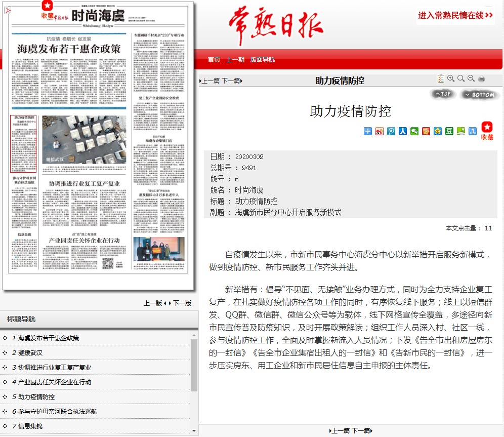Screen dimensions: 504x437
Task: Share article to Douban icon
Action: (449, 131)
